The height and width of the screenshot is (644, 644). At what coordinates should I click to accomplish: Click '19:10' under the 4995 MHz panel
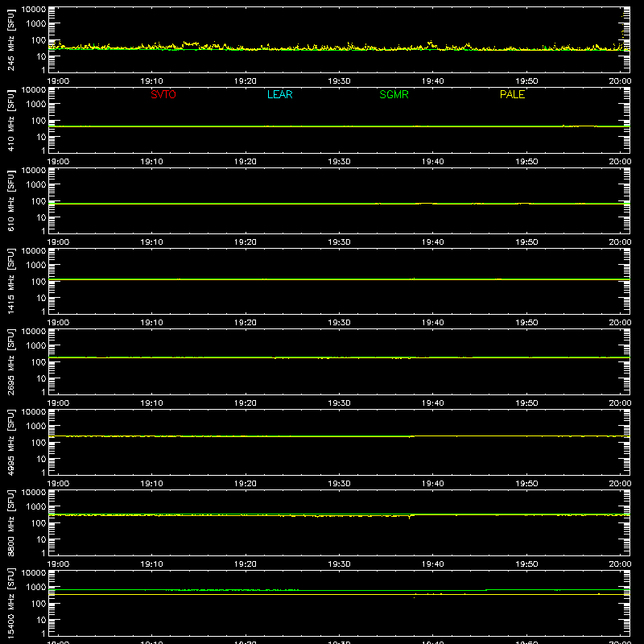point(151,484)
